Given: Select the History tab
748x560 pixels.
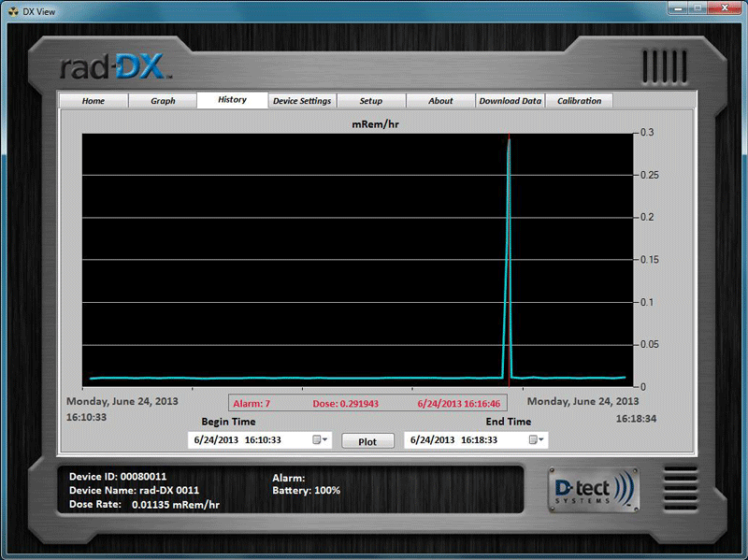Looking at the screenshot, I should point(232,100).
